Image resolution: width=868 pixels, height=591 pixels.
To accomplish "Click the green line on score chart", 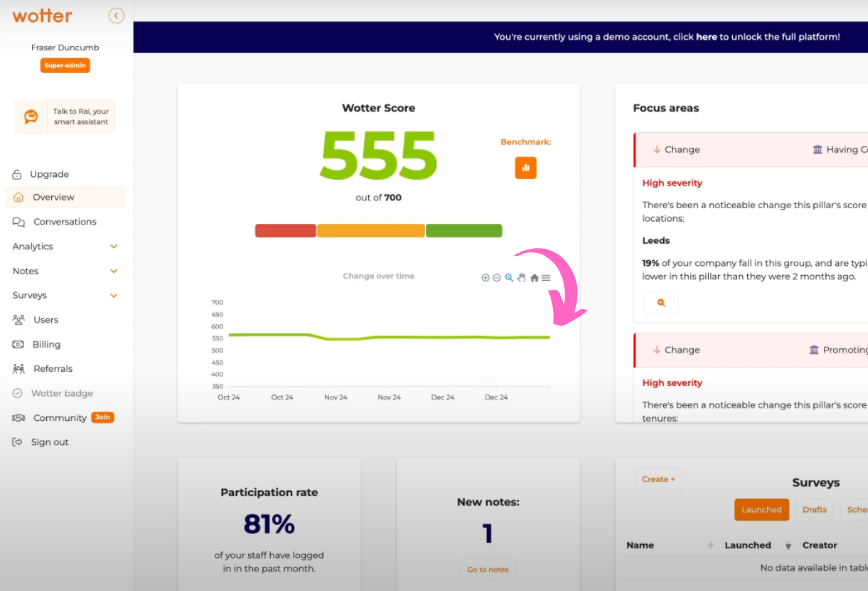I will click(389, 336).
